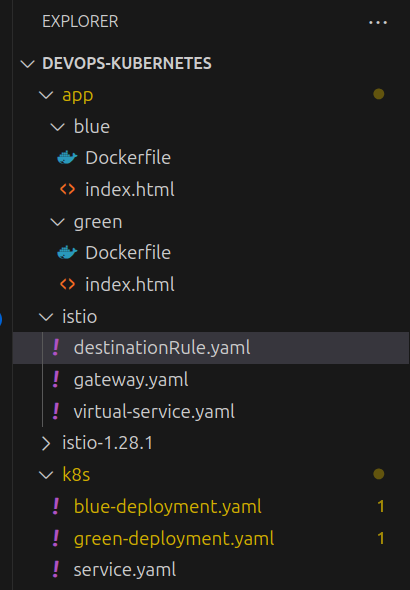The width and height of the screenshot is (410, 590).
Task: Select the app folder name
Action: pyautogui.click(x=77, y=96)
